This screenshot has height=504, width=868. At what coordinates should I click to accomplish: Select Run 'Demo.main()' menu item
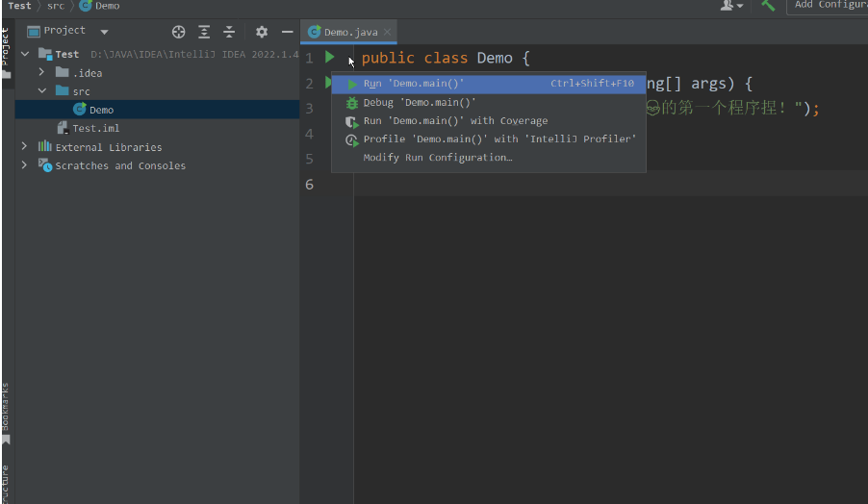coord(414,84)
